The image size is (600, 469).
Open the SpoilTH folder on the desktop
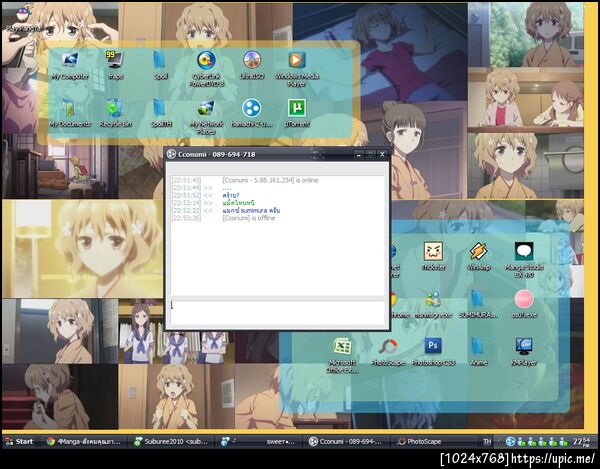(x=160, y=113)
